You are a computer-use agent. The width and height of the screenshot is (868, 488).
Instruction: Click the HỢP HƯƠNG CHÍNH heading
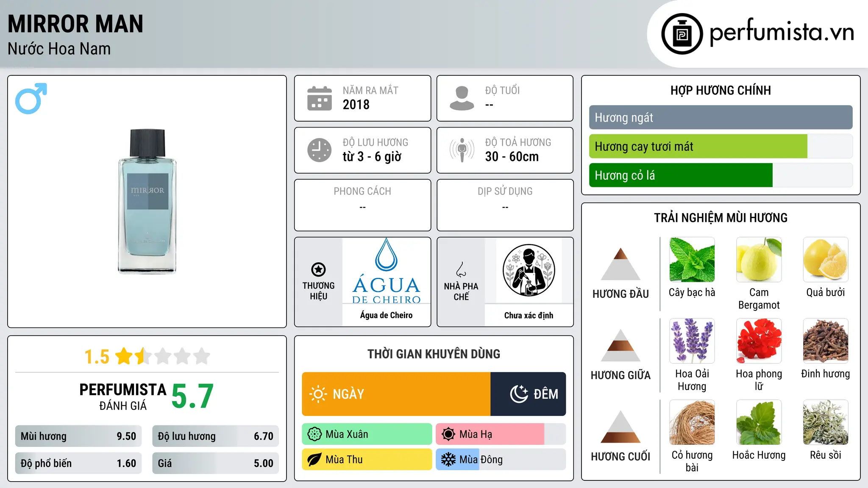(x=721, y=90)
